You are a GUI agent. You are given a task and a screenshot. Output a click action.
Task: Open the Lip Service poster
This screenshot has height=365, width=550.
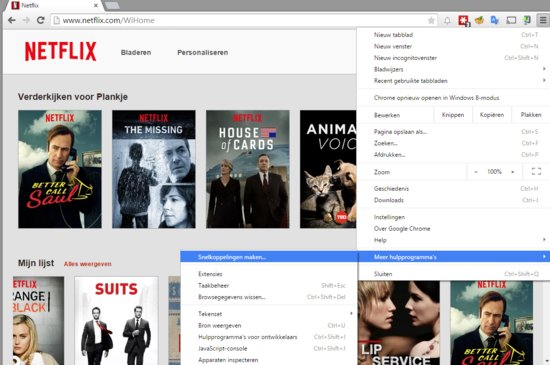point(399,323)
